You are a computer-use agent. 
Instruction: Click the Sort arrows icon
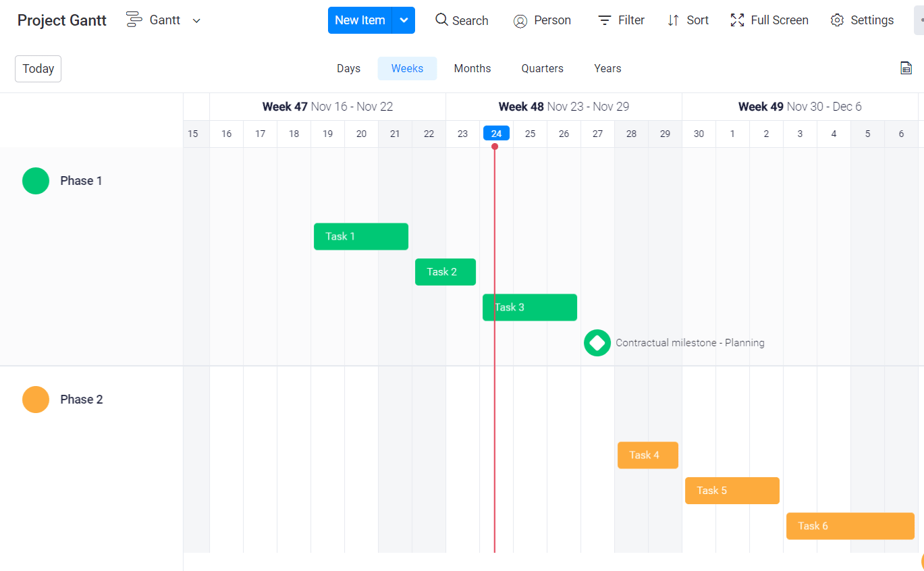[673, 20]
